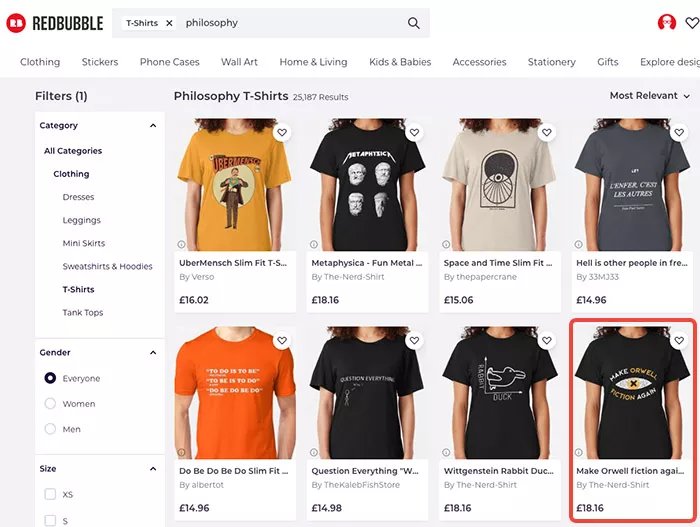Select Clothing category in filter tree

click(x=71, y=174)
